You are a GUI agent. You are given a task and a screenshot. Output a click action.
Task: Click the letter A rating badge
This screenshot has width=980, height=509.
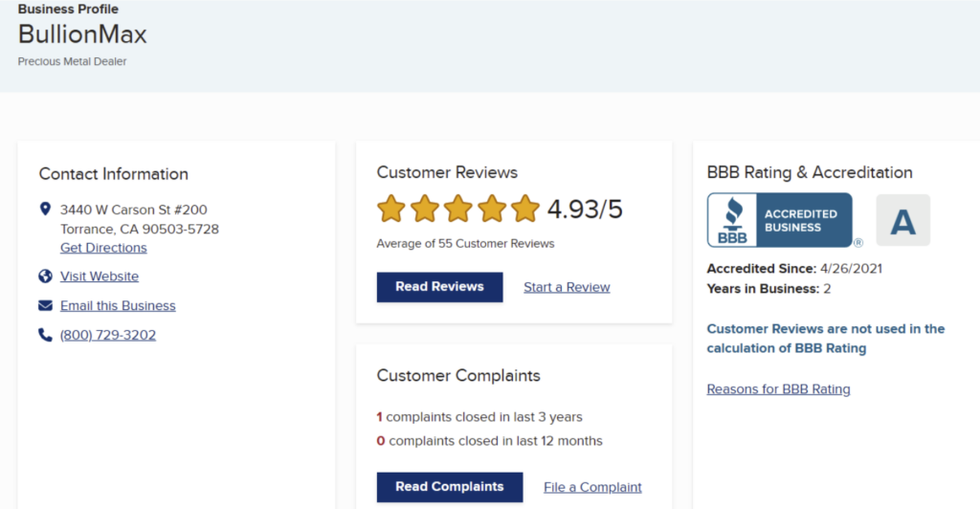click(902, 220)
